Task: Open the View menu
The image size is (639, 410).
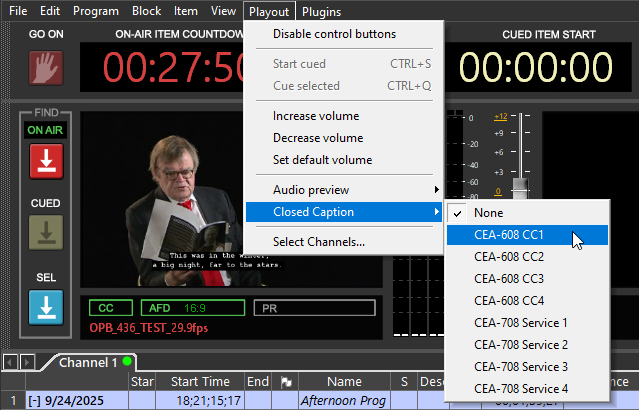Action: pyautogui.click(x=223, y=11)
